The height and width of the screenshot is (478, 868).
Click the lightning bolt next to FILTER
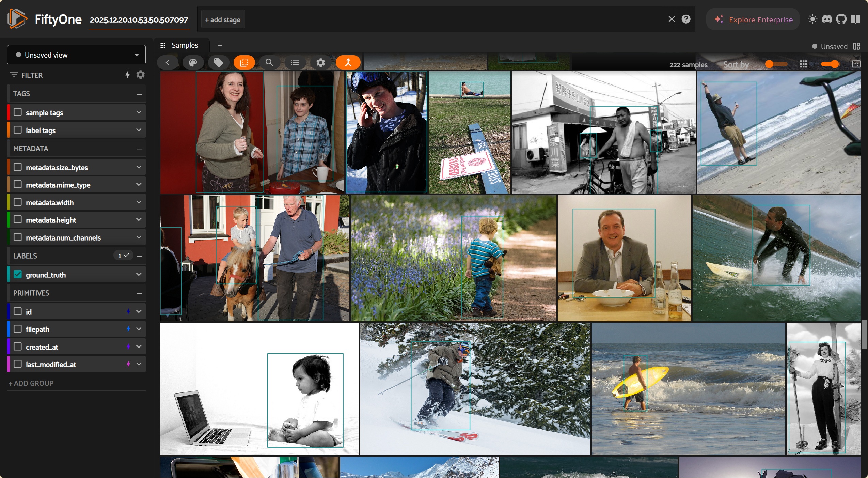(x=127, y=75)
